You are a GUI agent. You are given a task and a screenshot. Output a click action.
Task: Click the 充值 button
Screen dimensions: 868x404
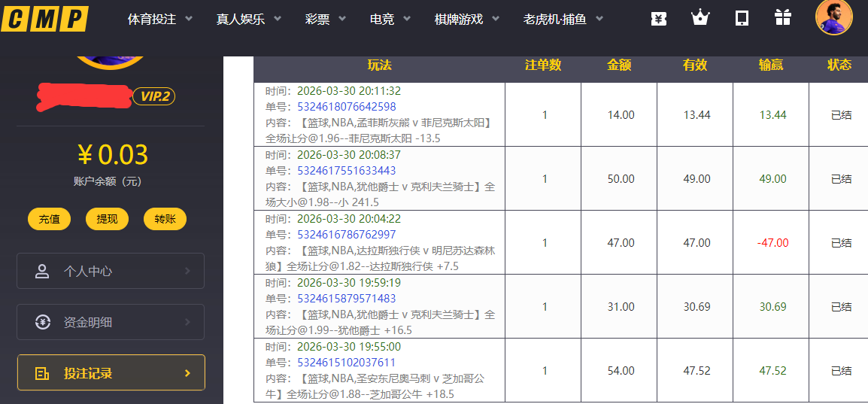click(x=50, y=219)
